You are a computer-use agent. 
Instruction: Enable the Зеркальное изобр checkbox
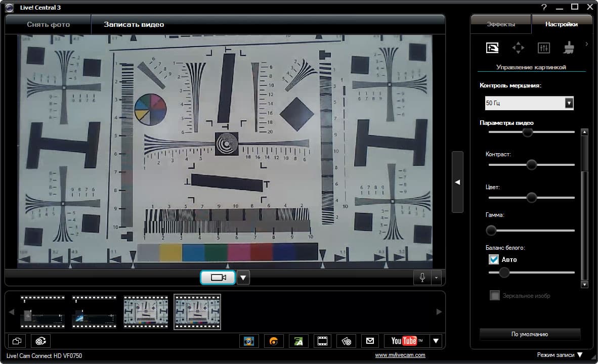pos(495,295)
